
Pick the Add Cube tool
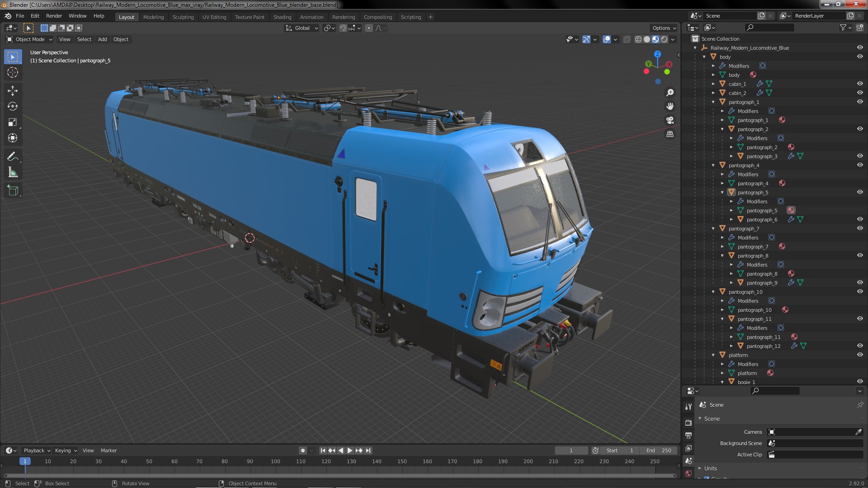pos(13,190)
